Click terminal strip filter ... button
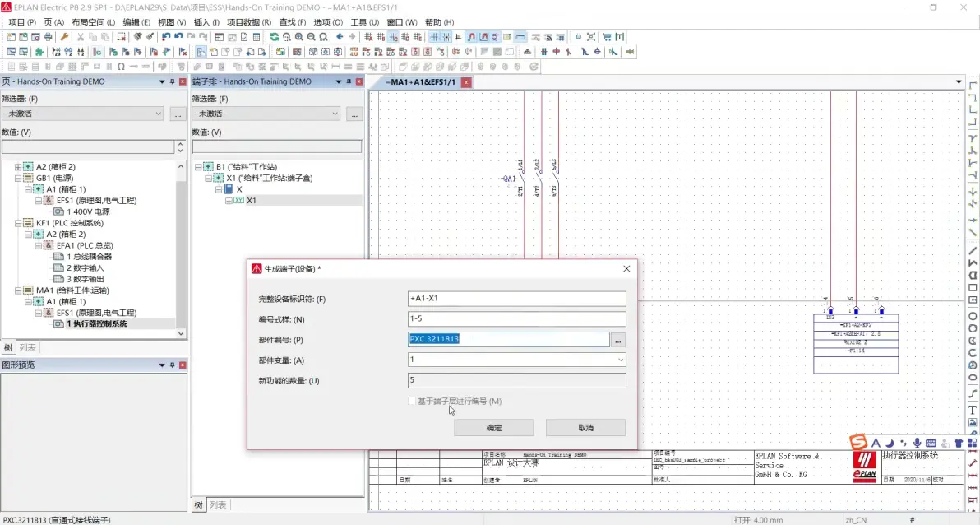 point(354,114)
